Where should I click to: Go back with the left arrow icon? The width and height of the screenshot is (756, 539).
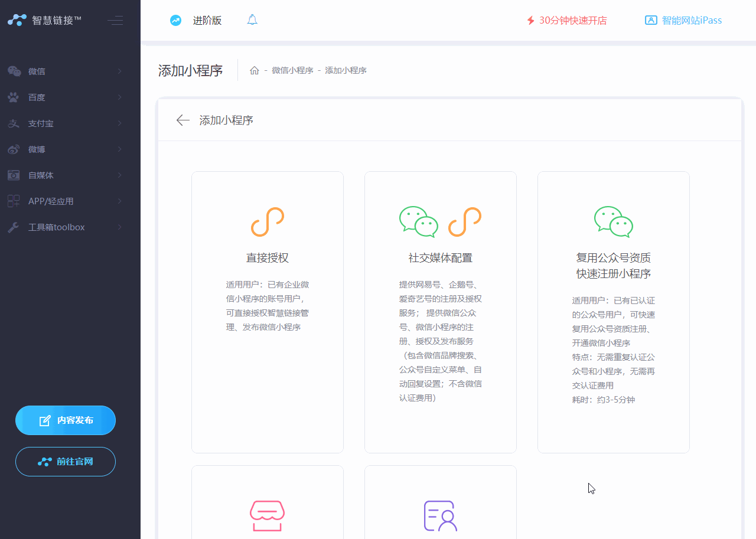coord(183,120)
